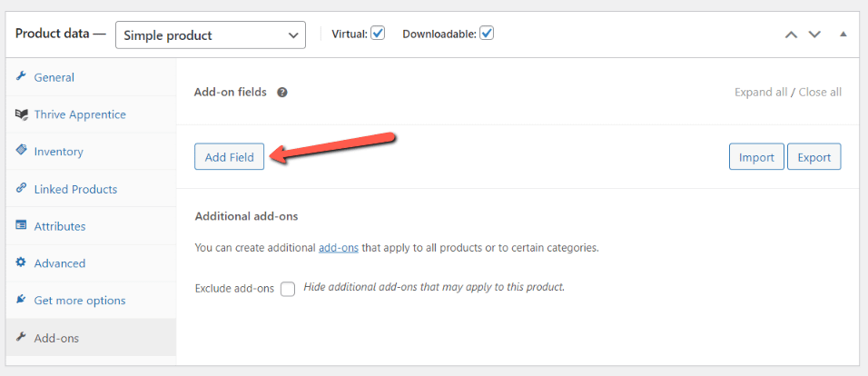Collapse the Product data panel triangle
Viewport: 868px width, 376px height.
pyautogui.click(x=843, y=35)
